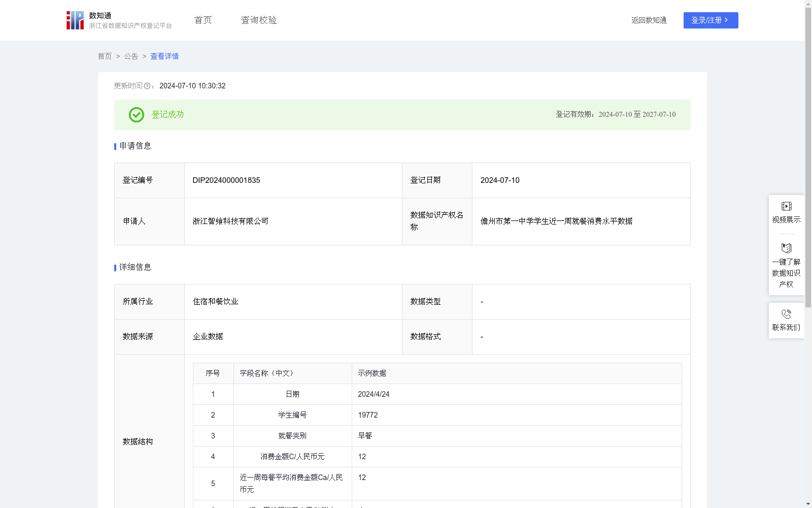The height and width of the screenshot is (508, 812).
Task: Click the 序号 column header
Action: (x=213, y=373)
